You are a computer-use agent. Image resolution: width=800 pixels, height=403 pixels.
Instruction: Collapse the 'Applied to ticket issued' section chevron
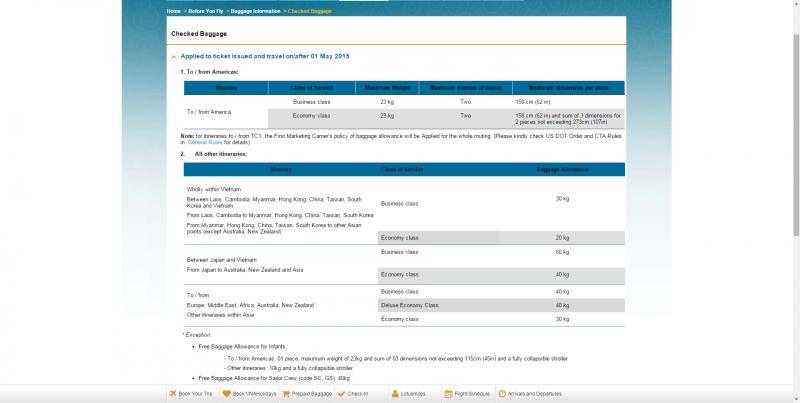coord(174,57)
